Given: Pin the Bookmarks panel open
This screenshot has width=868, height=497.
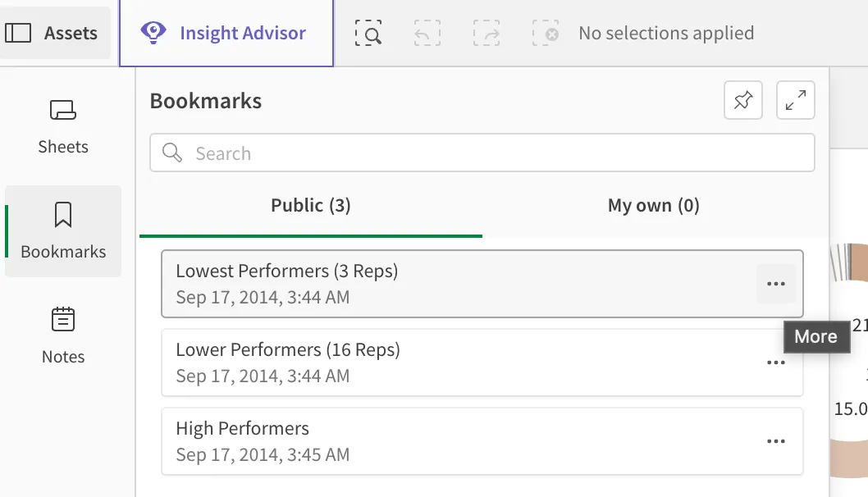Looking at the screenshot, I should point(742,100).
